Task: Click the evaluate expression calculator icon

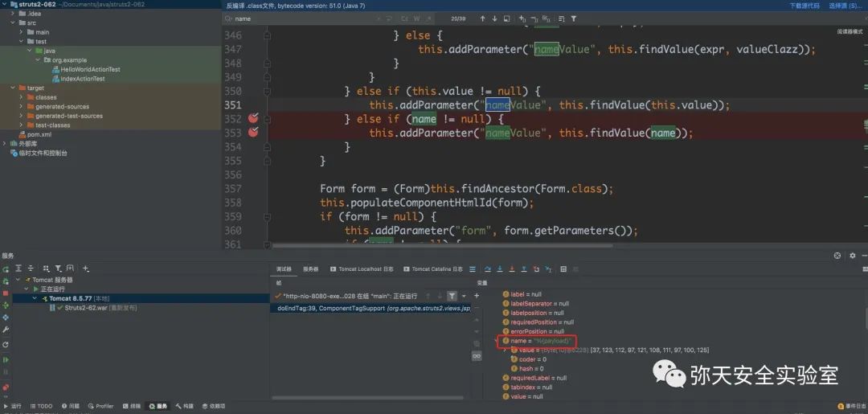Action: 563,269
